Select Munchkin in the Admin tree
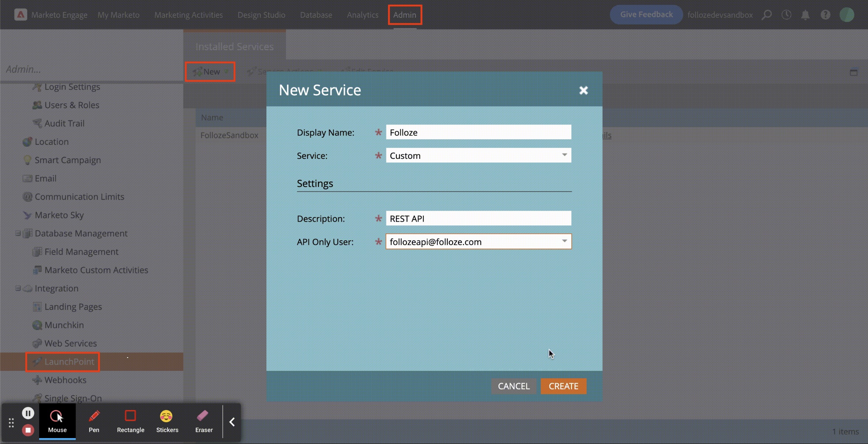The width and height of the screenshot is (868, 444). 64,325
